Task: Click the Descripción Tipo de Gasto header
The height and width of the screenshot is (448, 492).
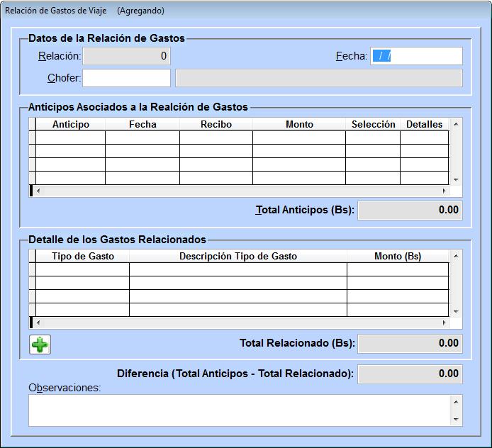Action: click(238, 256)
